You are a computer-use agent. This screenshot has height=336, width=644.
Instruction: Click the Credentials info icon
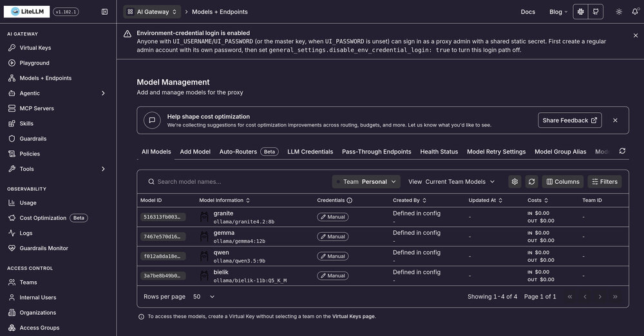(350, 201)
